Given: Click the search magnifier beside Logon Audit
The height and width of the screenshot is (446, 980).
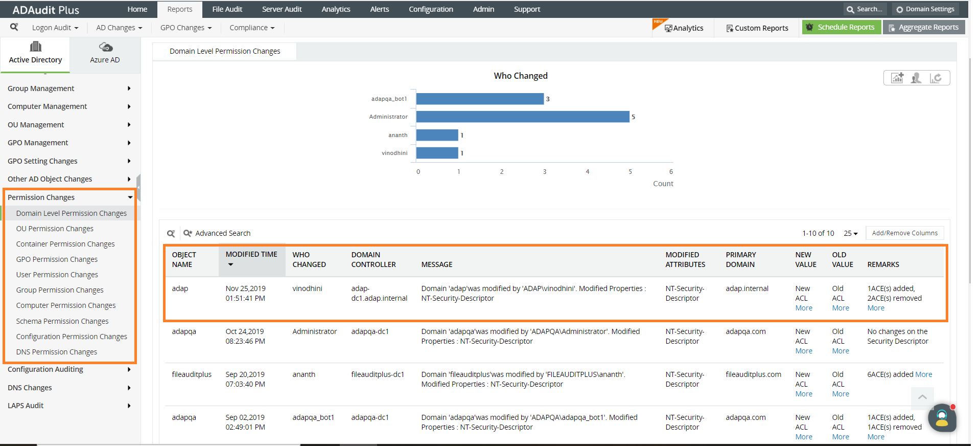Looking at the screenshot, I should tap(14, 27).
